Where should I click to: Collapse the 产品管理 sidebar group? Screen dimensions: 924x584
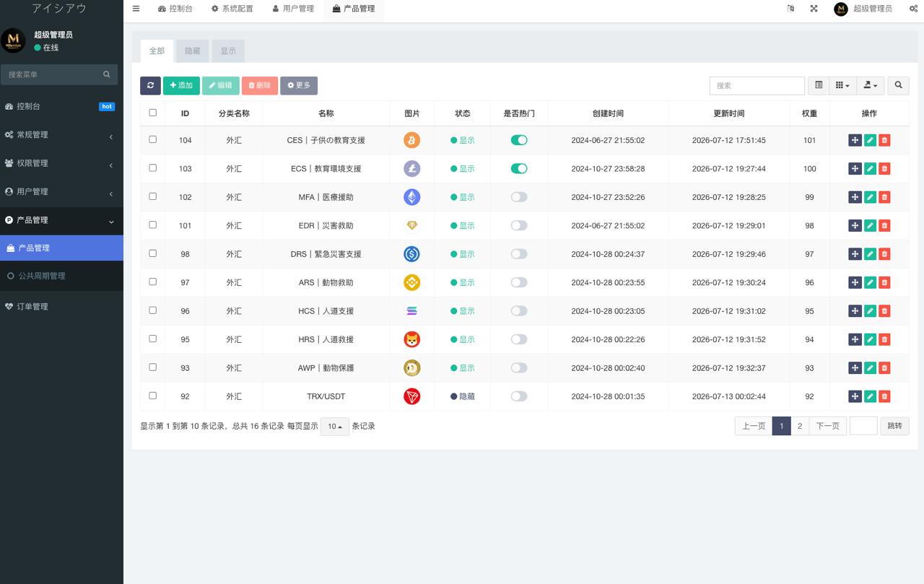point(61,220)
